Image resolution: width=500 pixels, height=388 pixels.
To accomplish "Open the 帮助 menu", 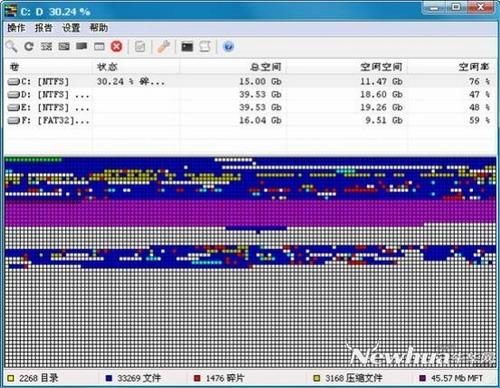I will [99, 28].
